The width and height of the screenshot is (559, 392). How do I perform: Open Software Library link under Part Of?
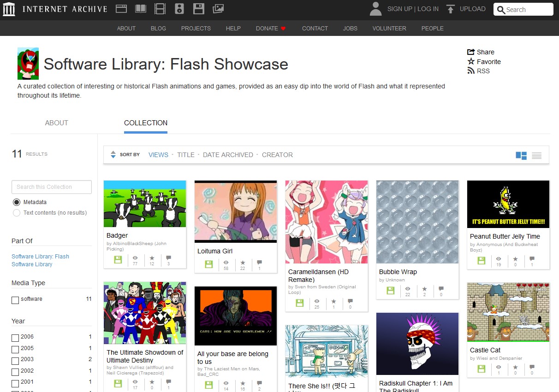tap(32, 264)
